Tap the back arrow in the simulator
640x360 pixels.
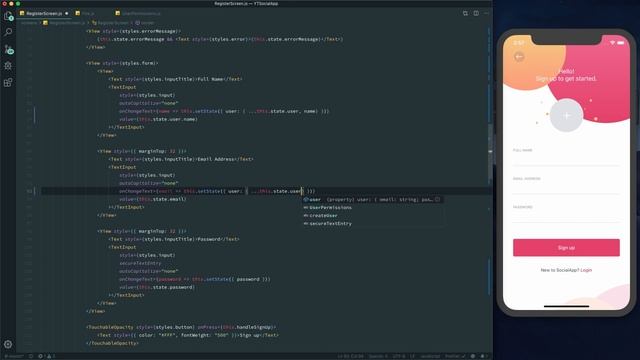519,57
